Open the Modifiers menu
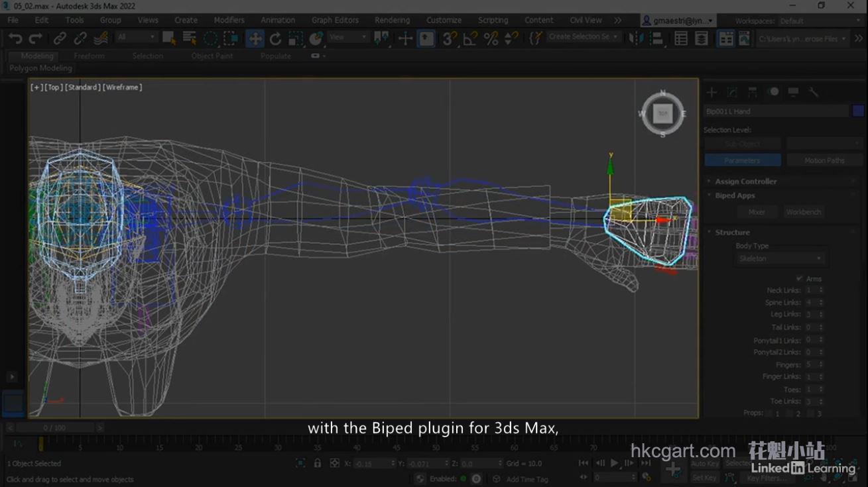This screenshot has height=487, width=868. (x=229, y=21)
